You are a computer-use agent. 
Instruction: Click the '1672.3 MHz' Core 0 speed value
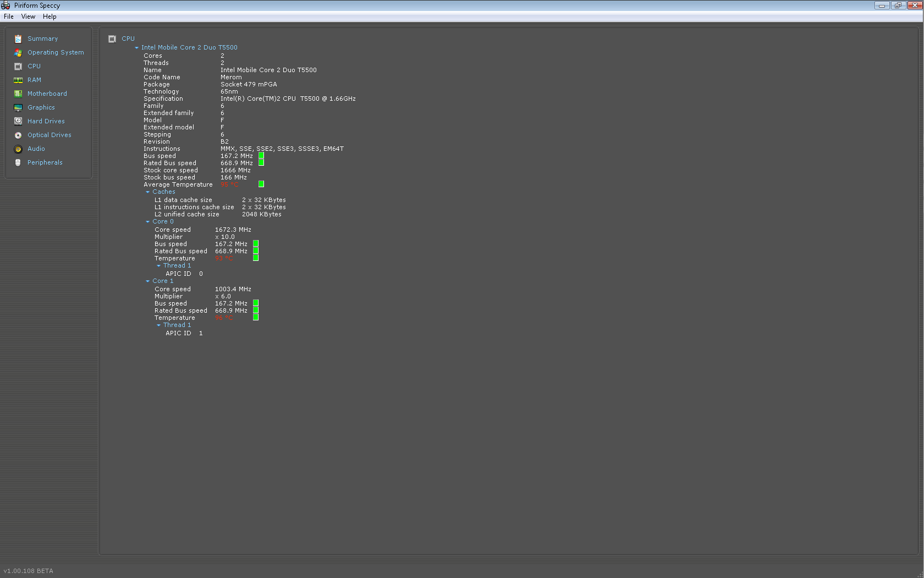pyautogui.click(x=233, y=230)
